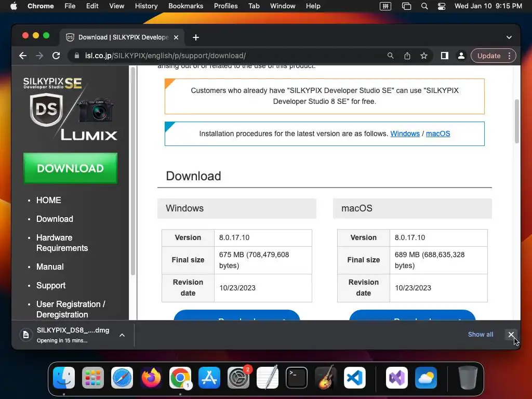Click the green DOWNLOAD button
The height and width of the screenshot is (399, 532).
(70, 168)
